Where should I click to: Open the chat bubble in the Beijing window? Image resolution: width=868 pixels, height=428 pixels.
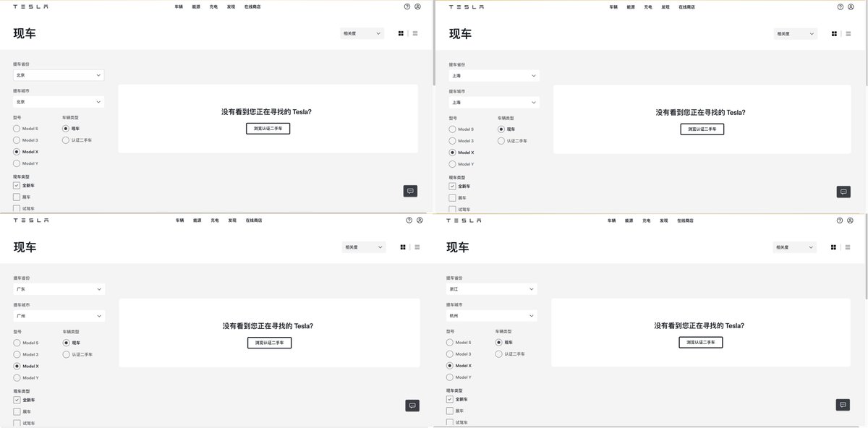(410, 191)
